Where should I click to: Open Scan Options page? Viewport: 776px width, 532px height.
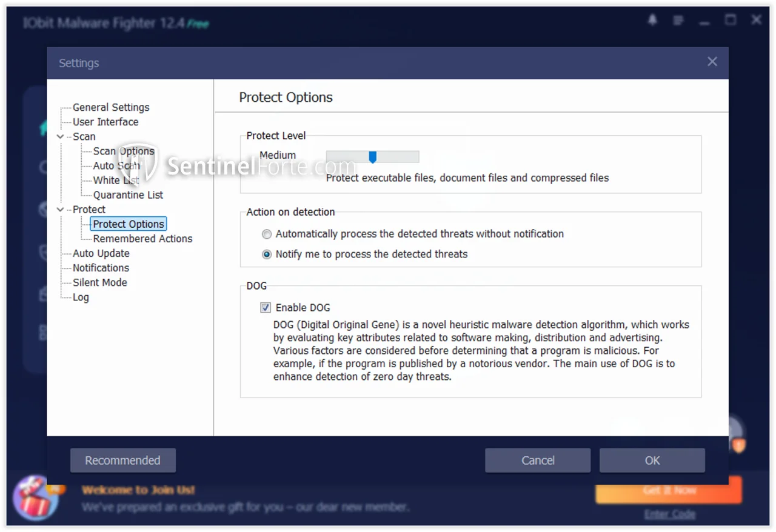[x=124, y=151]
